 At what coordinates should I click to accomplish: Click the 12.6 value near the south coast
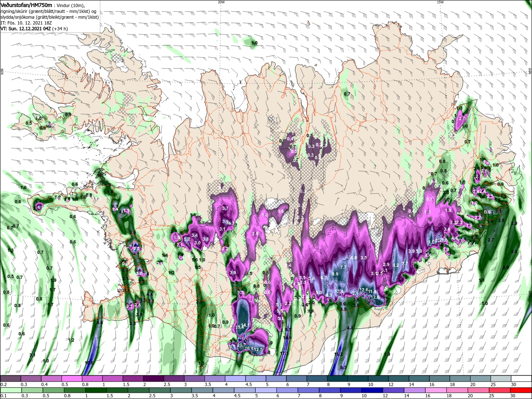(x=363, y=290)
